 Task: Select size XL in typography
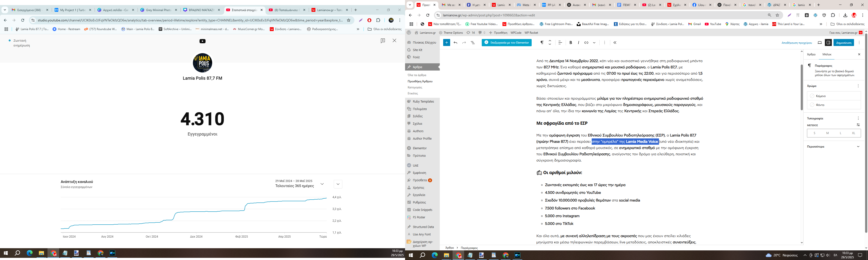tap(853, 133)
